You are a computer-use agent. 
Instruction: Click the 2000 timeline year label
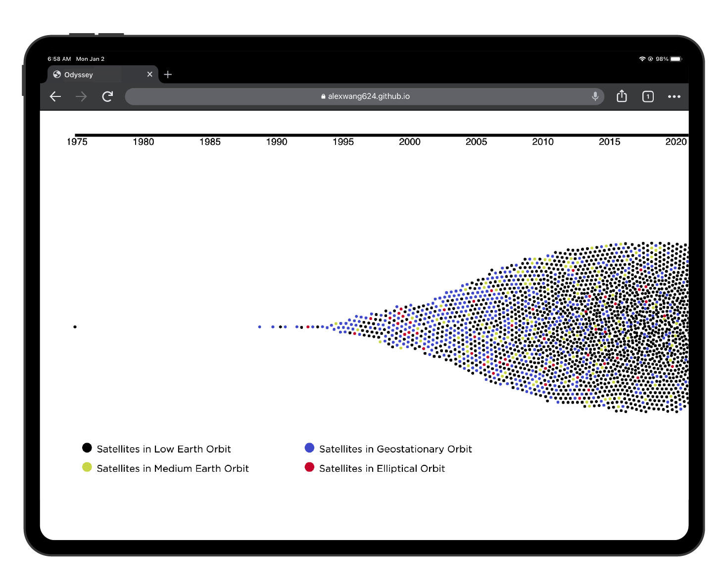pos(410,142)
